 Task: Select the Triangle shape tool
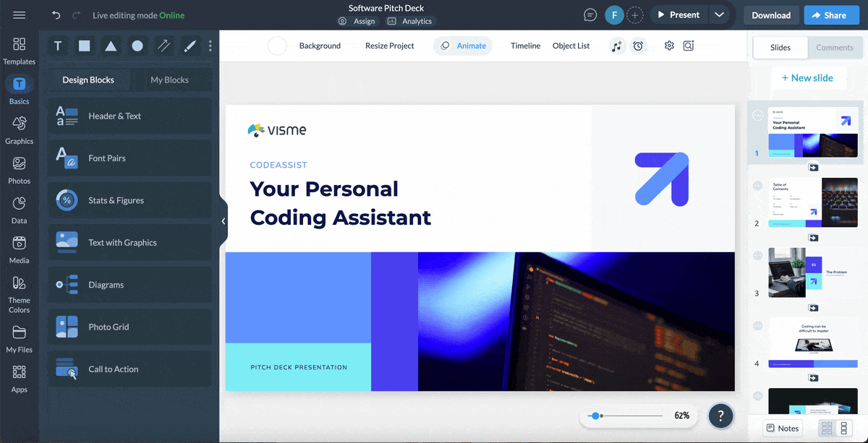110,46
